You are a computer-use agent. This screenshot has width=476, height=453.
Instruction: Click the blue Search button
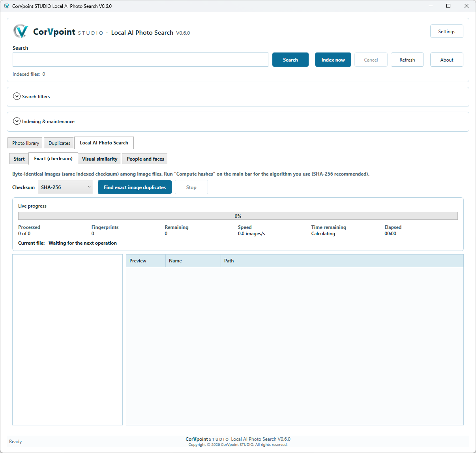tap(290, 60)
